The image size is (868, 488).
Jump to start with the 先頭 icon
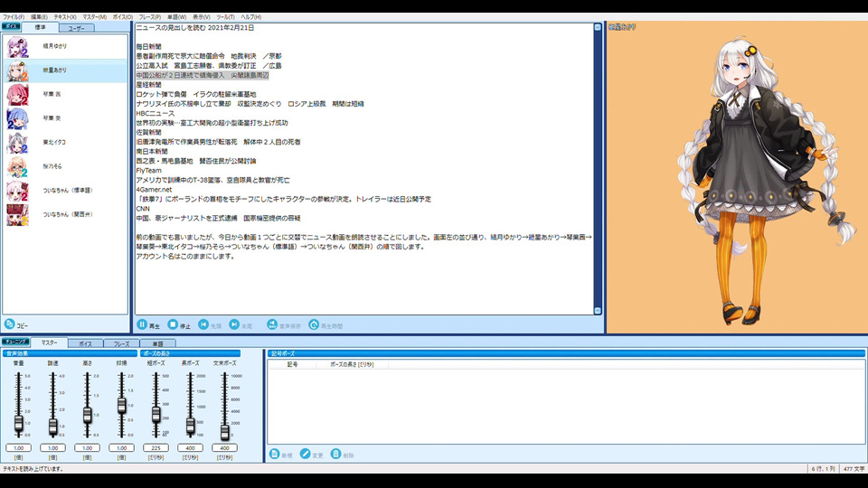[203, 324]
